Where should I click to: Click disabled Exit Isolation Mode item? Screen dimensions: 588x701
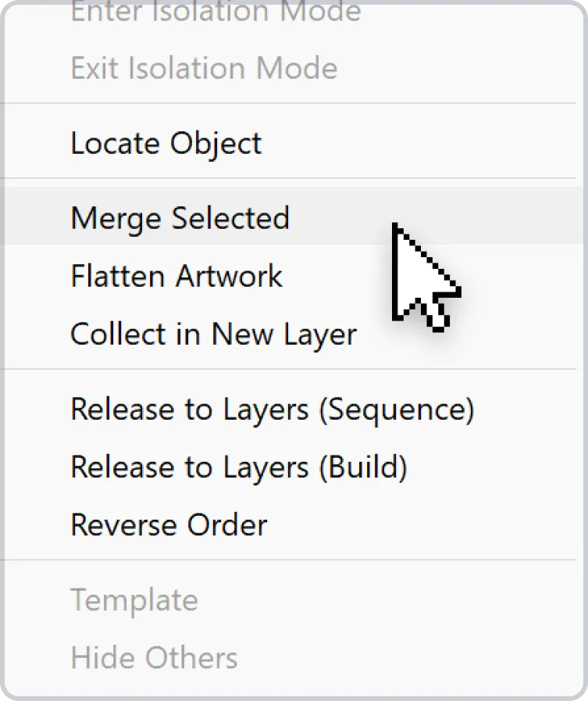tap(293, 68)
